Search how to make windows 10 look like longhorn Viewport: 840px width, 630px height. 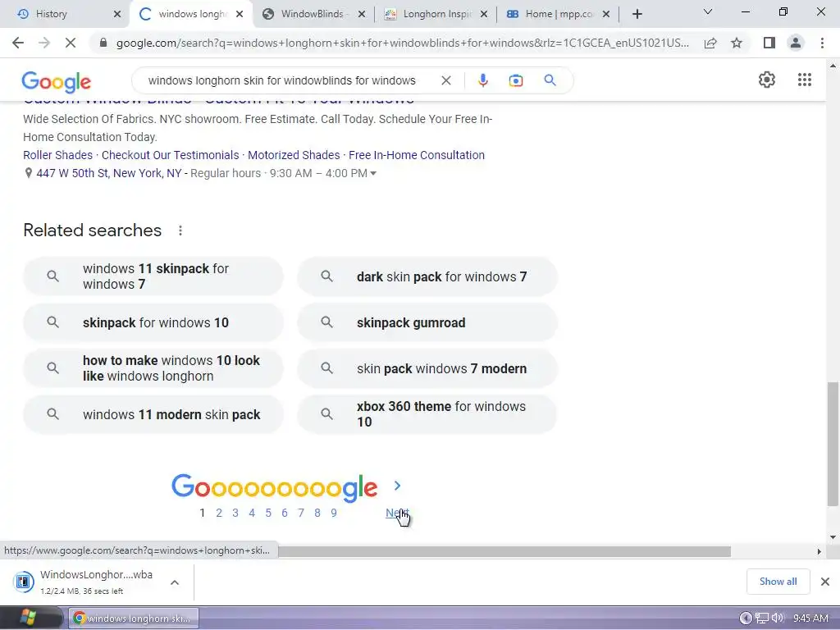153,368
